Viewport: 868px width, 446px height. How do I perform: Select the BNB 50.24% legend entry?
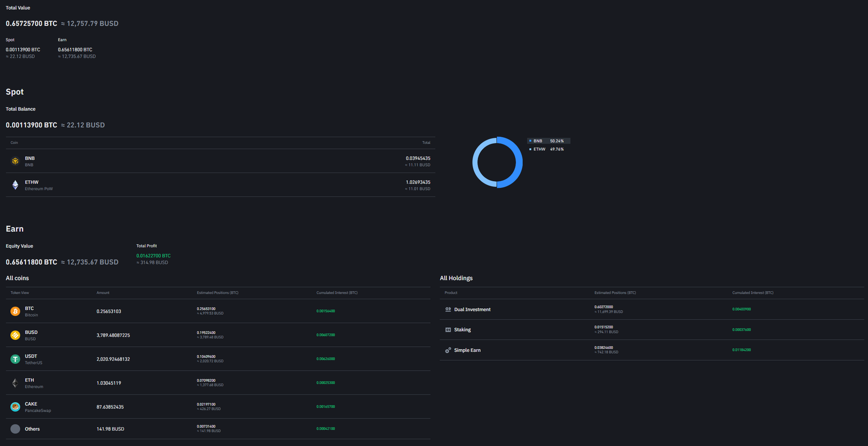point(548,141)
